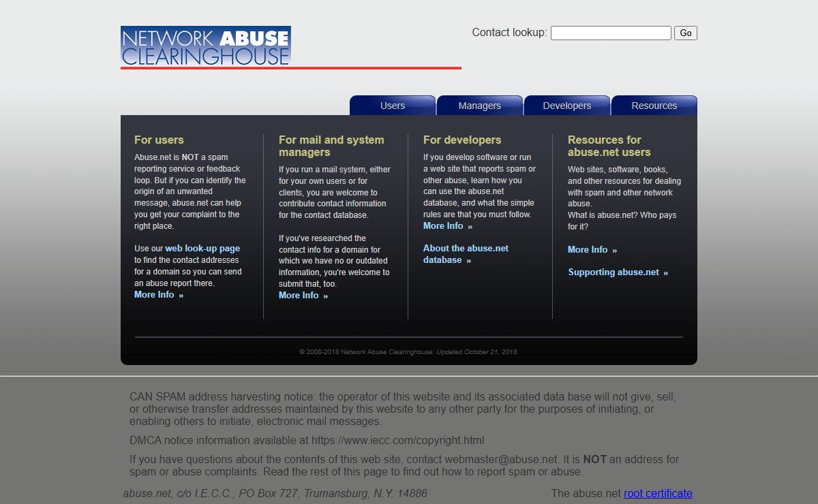The height and width of the screenshot is (504, 818).
Task: Click the PO Box 727 Trumansburg address text
Action: click(275, 493)
